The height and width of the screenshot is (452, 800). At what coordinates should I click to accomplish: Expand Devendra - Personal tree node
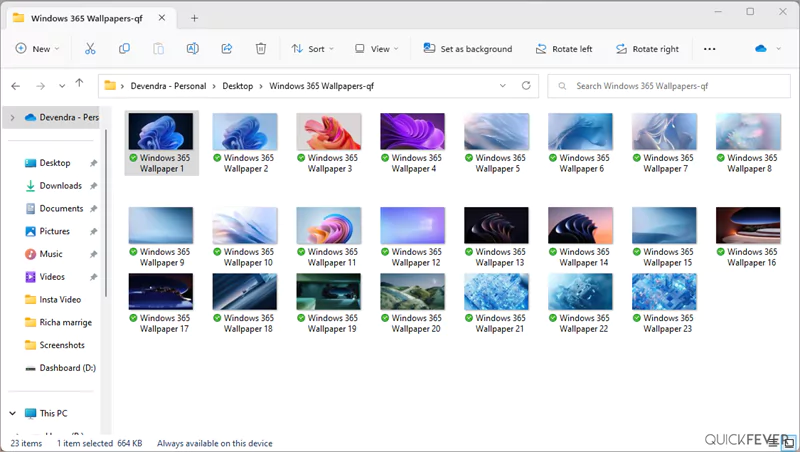click(x=12, y=118)
